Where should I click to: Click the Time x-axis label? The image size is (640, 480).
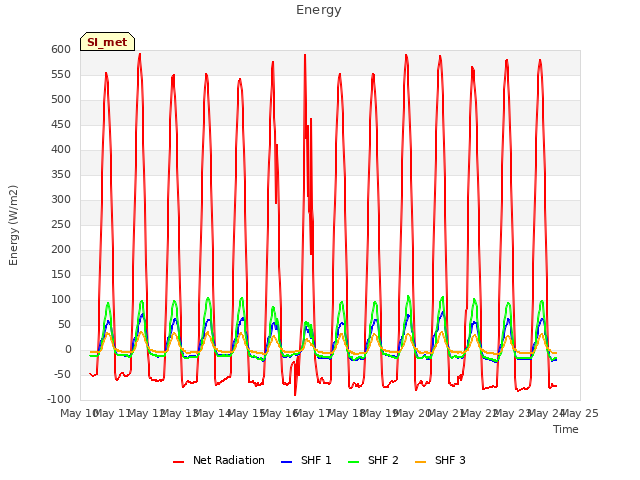566,429
